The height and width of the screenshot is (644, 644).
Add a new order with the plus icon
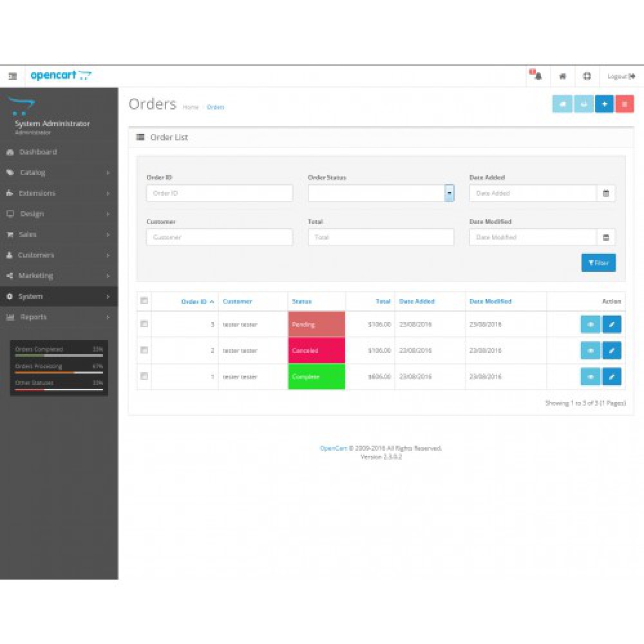[x=604, y=103]
